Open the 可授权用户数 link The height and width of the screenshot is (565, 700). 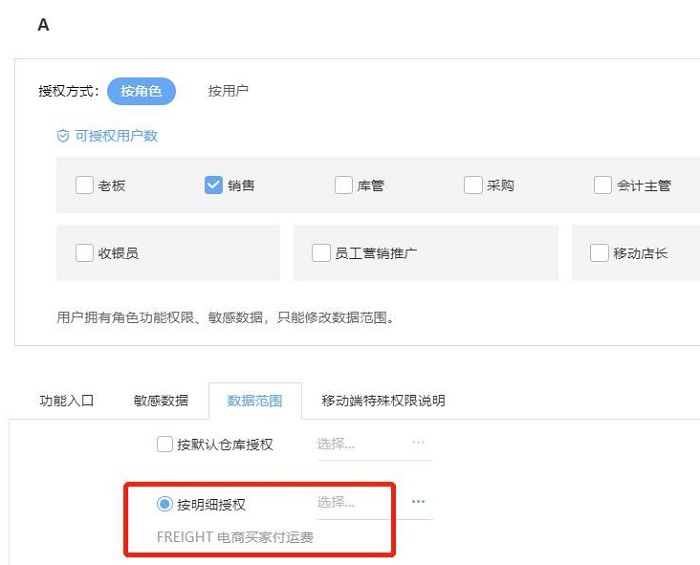[x=116, y=136]
